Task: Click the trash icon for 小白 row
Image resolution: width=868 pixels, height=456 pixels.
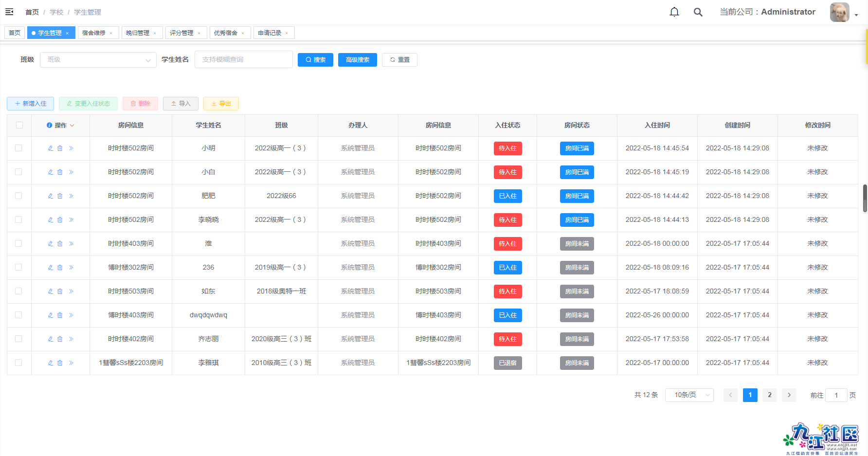Action: point(60,172)
